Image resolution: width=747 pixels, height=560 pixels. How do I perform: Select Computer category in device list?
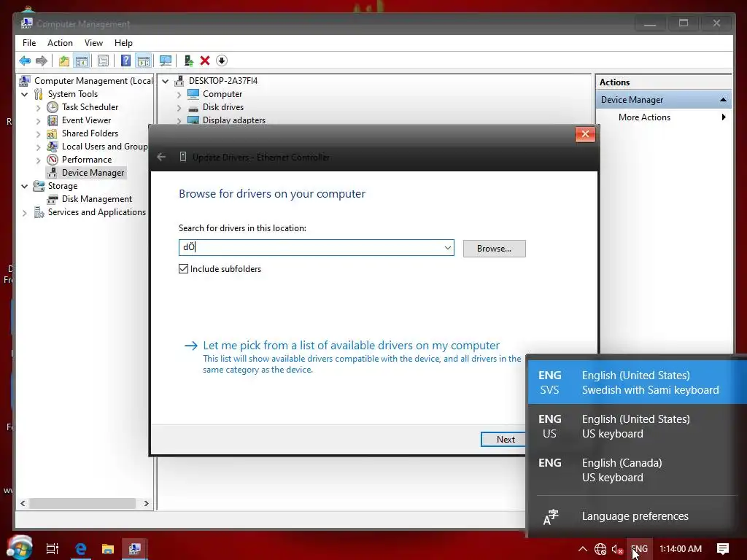(222, 94)
